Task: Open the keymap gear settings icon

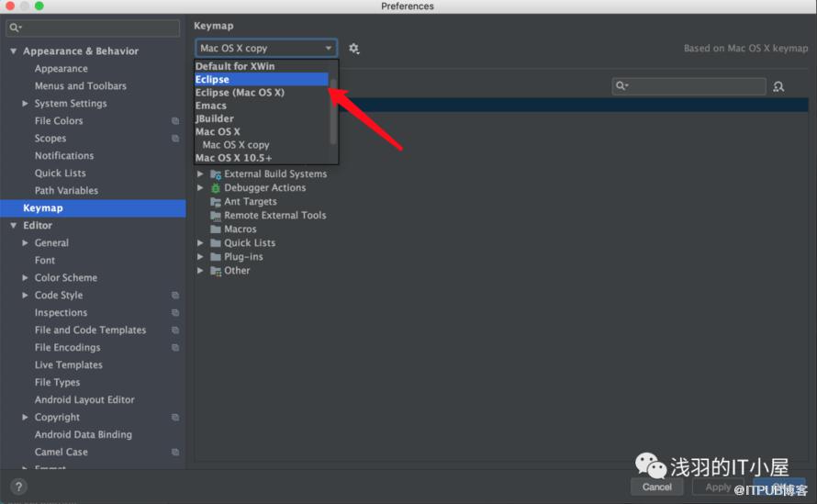Action: click(x=353, y=49)
